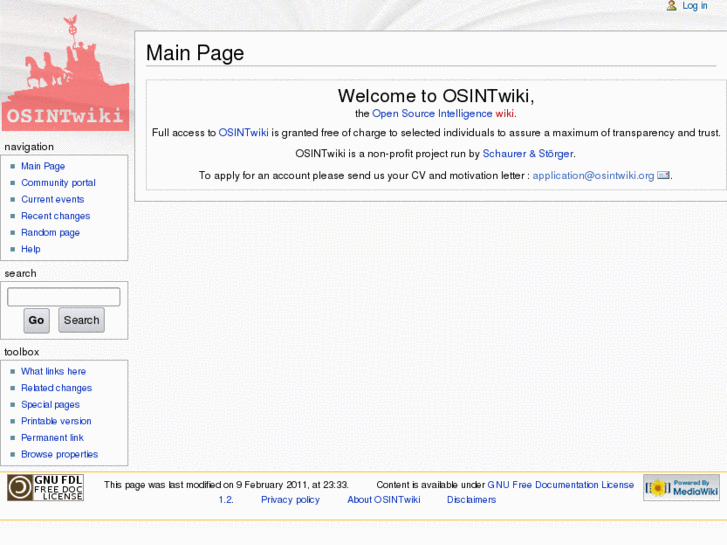Click the OSINTwiki link in Full access sentence
Image resolution: width=727 pixels, height=545 pixels.
coord(243,133)
